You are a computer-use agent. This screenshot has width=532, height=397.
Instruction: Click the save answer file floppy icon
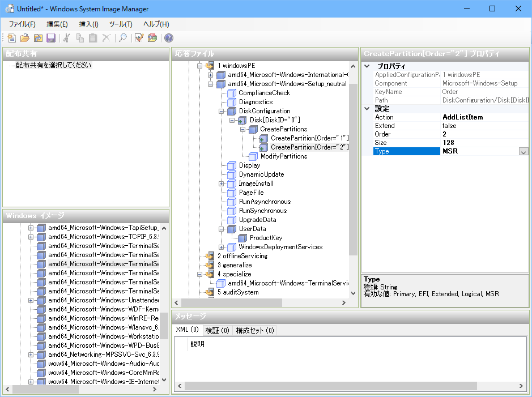[x=51, y=38]
